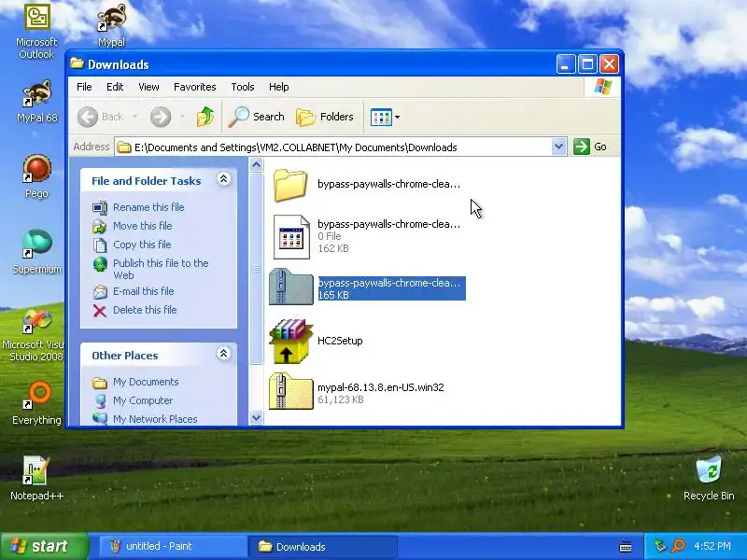This screenshot has width=747, height=560.
Task: Click the Safely Remove Hardware tray icon
Action: click(x=660, y=546)
